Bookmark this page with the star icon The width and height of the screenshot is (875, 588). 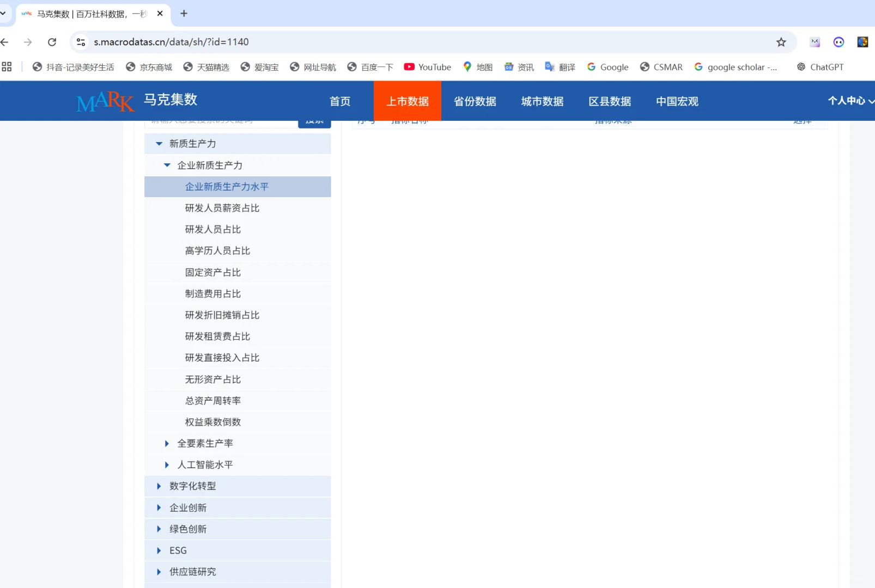781,41
